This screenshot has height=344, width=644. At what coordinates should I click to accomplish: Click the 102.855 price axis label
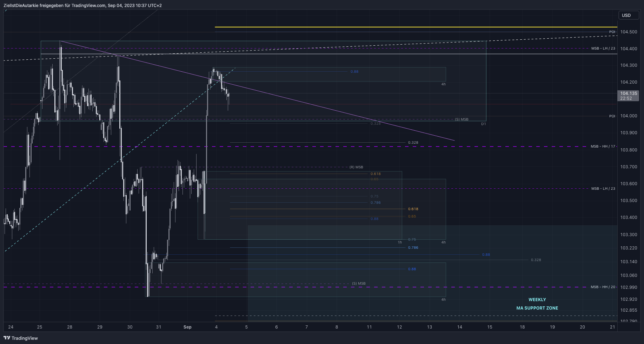click(629, 310)
